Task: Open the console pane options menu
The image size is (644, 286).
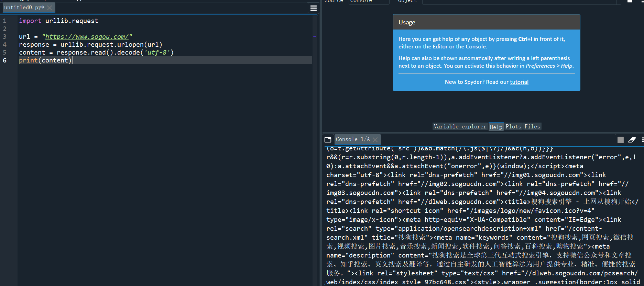Action: pos(642,140)
